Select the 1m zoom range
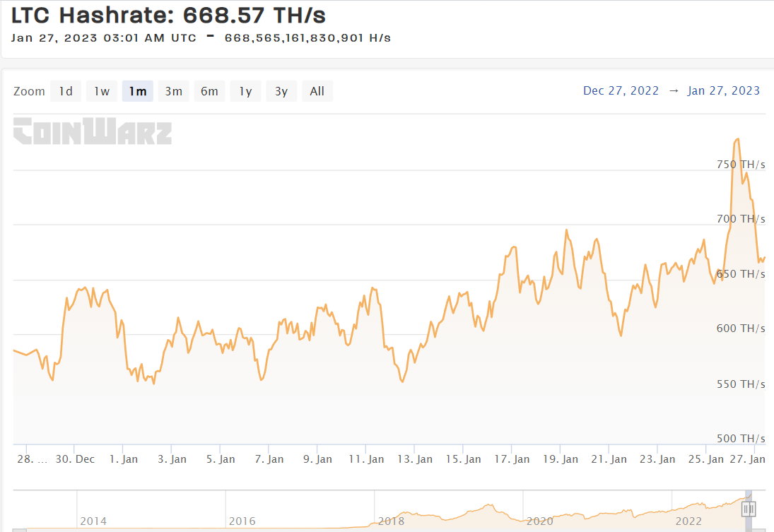This screenshot has height=532, width=774. (138, 91)
